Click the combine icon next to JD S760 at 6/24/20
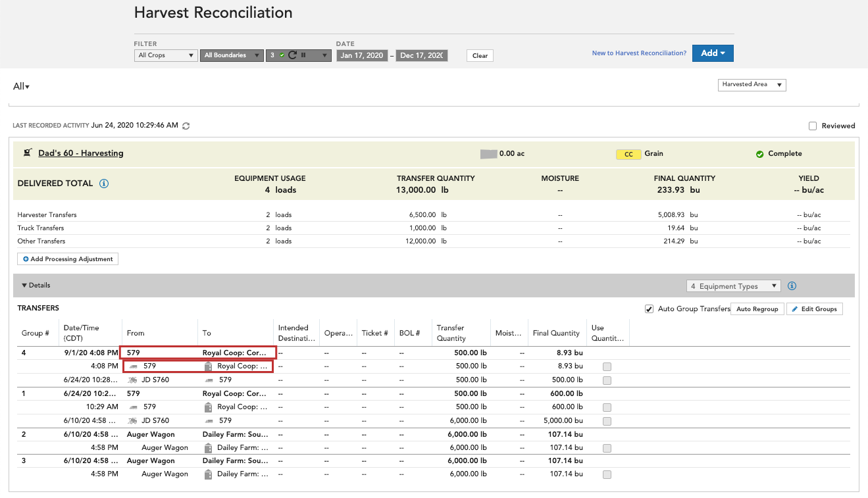 [x=133, y=380]
